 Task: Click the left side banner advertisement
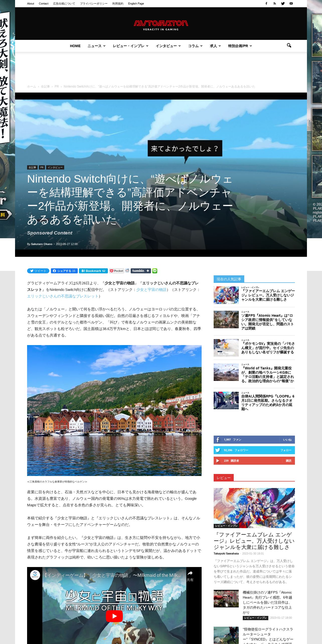coord(7,119)
